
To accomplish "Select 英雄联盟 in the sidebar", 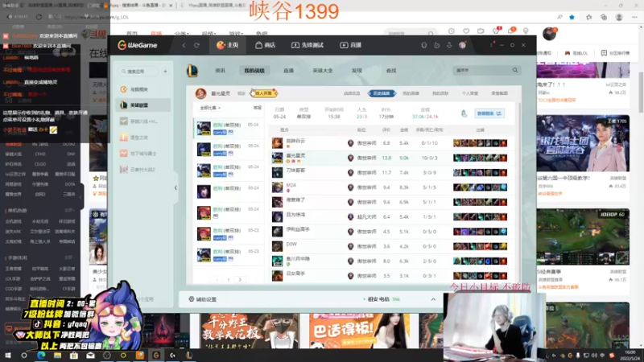I will pyautogui.click(x=143, y=105).
